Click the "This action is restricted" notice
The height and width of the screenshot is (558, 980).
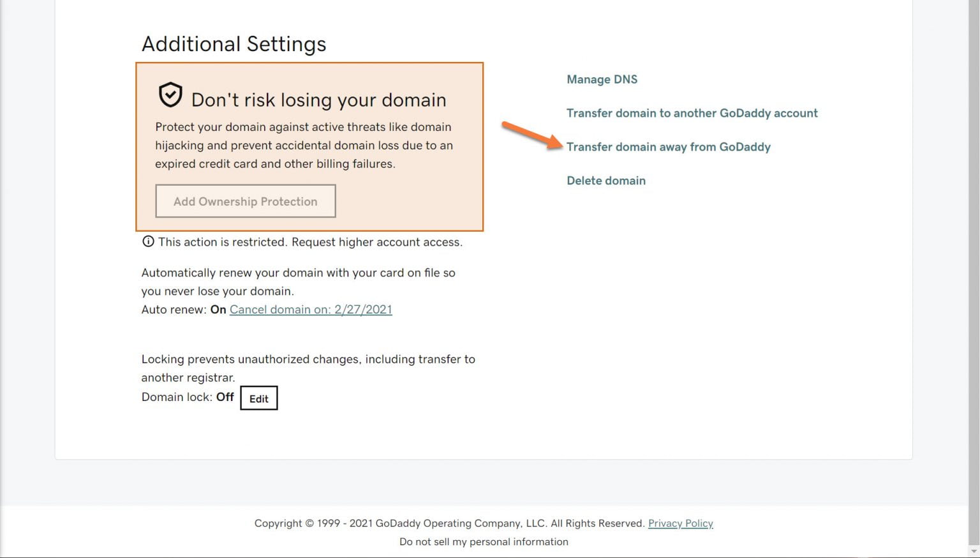coord(310,242)
